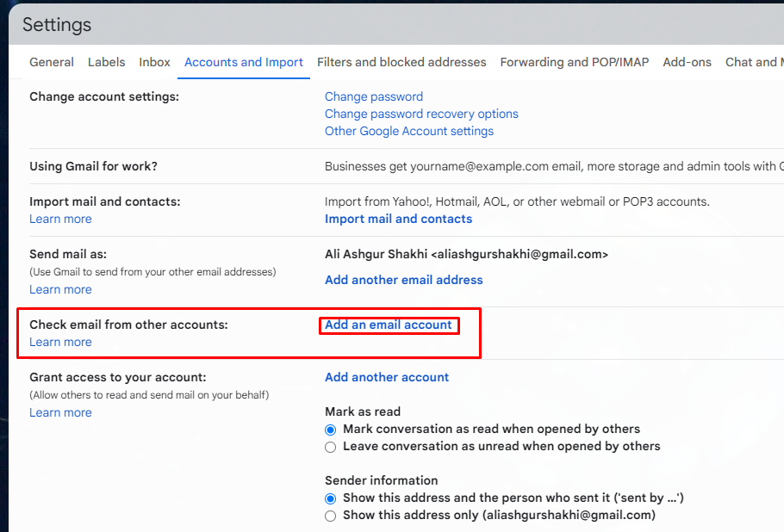Choose Leave conversation as unread option
The height and width of the screenshot is (532, 784).
[330, 447]
